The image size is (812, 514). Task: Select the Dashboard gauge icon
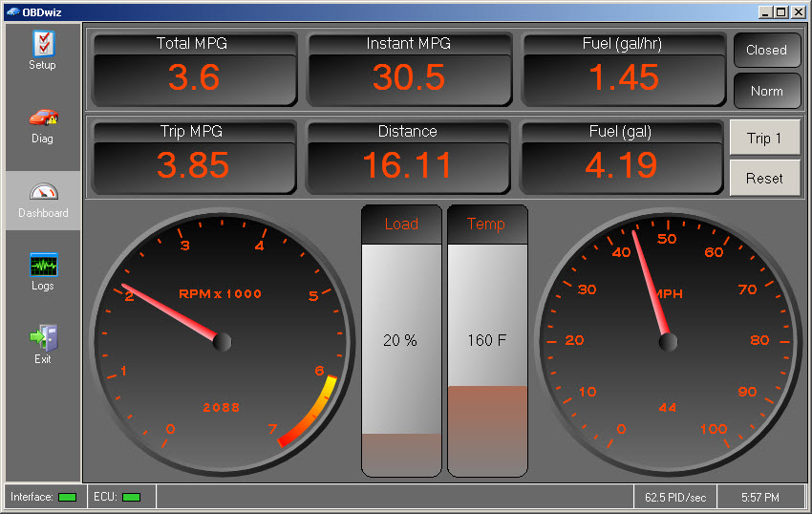click(x=44, y=192)
